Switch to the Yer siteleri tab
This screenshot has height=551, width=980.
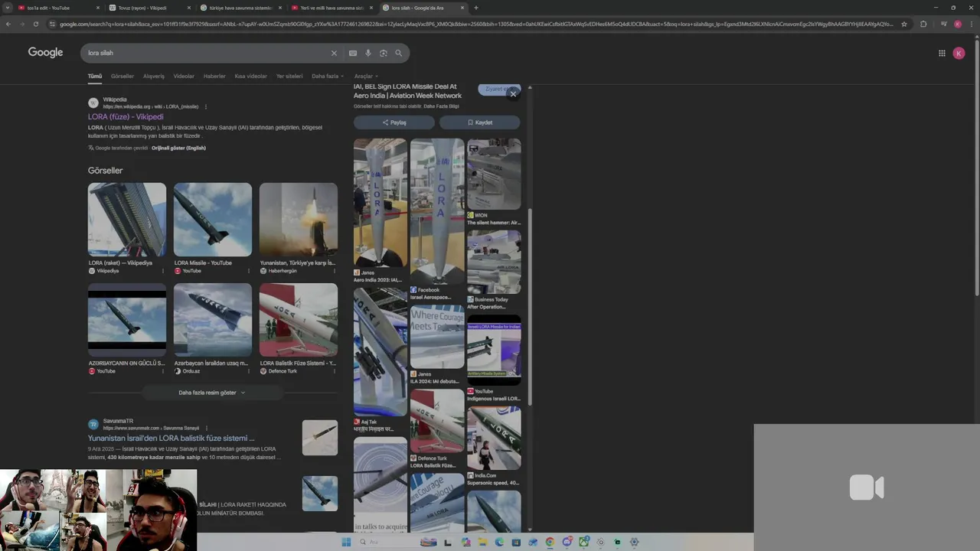point(289,76)
